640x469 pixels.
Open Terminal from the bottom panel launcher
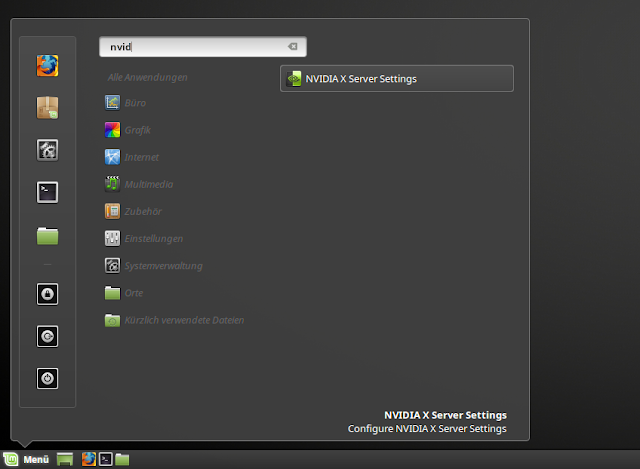[105, 460]
